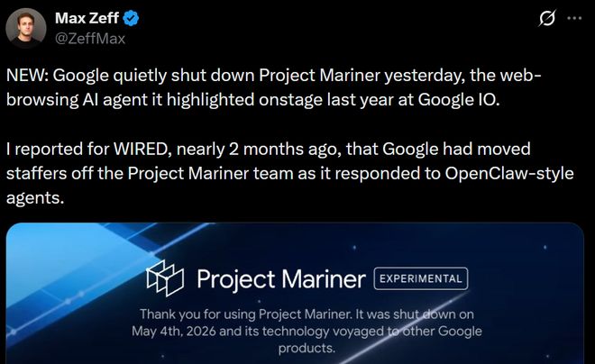Open the @ZeffMax handle link

(x=90, y=39)
